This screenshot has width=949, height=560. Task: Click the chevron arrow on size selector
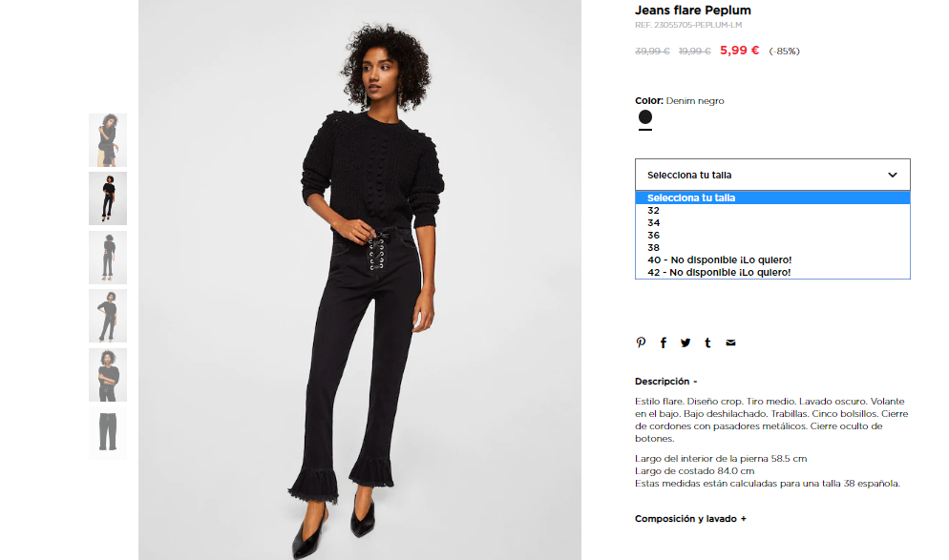pos(892,175)
